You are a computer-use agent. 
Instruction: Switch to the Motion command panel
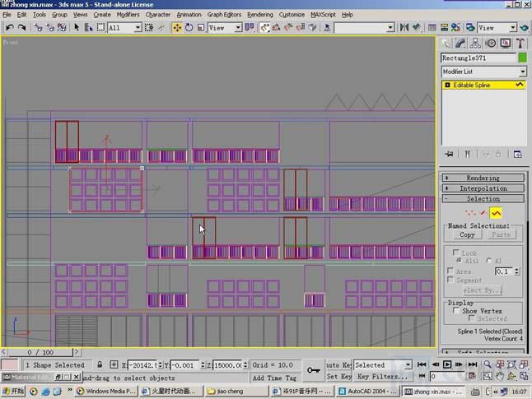point(491,44)
